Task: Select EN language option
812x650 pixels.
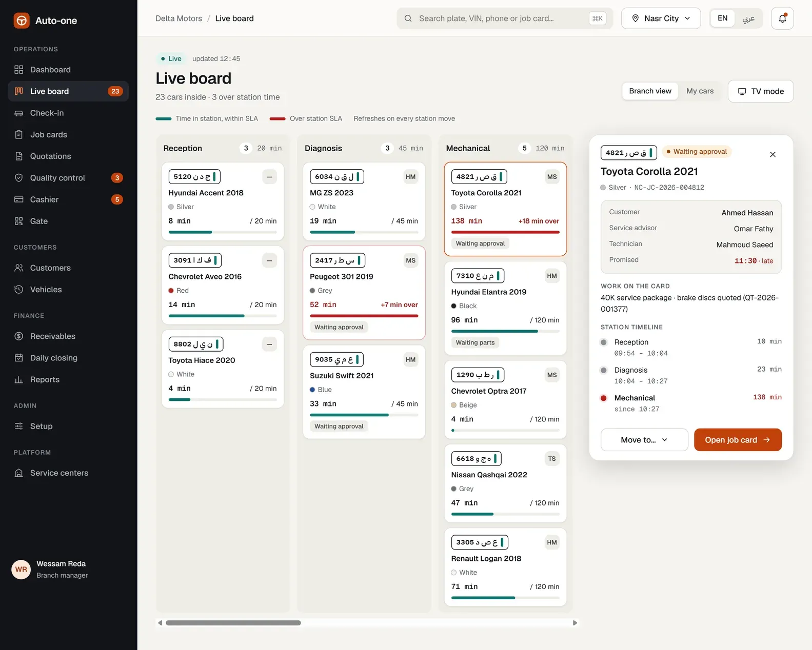Action: [722, 18]
